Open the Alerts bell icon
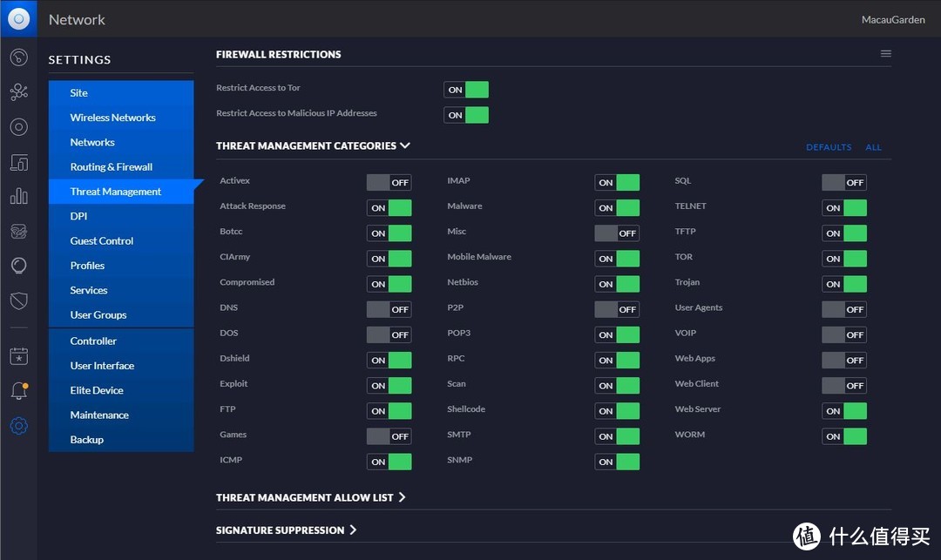 18,391
